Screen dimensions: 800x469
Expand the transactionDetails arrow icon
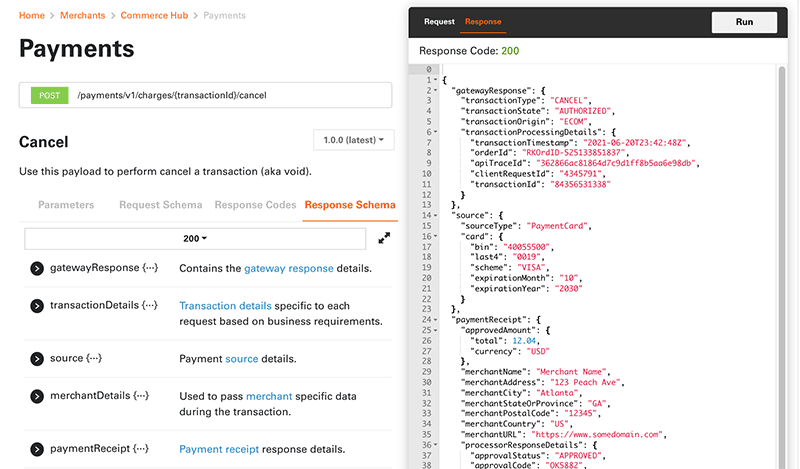[x=37, y=306]
